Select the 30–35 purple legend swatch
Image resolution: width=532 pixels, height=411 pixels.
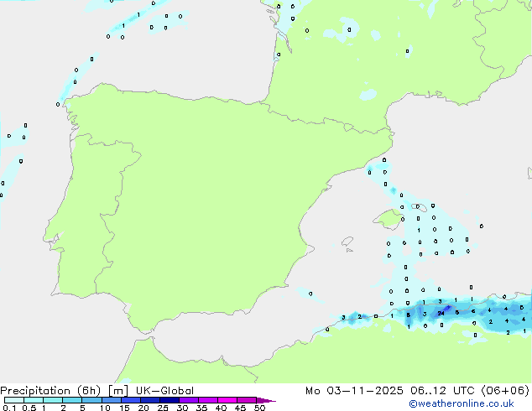tap(189, 400)
